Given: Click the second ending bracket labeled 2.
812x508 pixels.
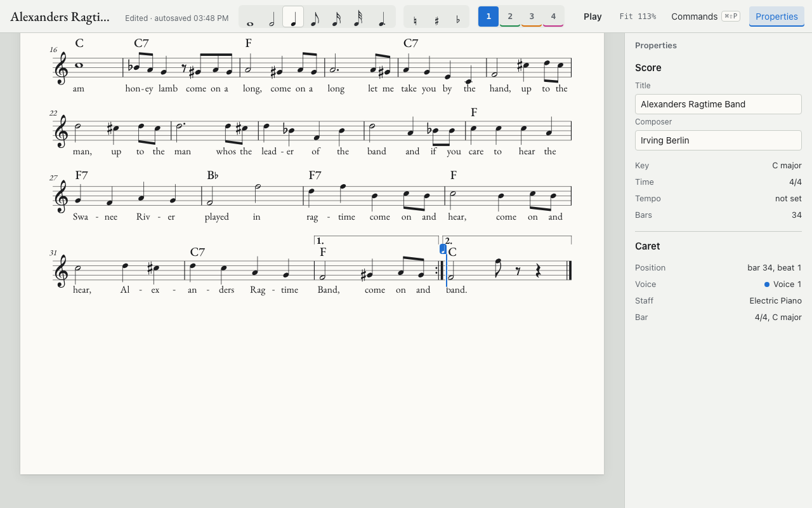Looking at the screenshot, I should click(x=507, y=241).
